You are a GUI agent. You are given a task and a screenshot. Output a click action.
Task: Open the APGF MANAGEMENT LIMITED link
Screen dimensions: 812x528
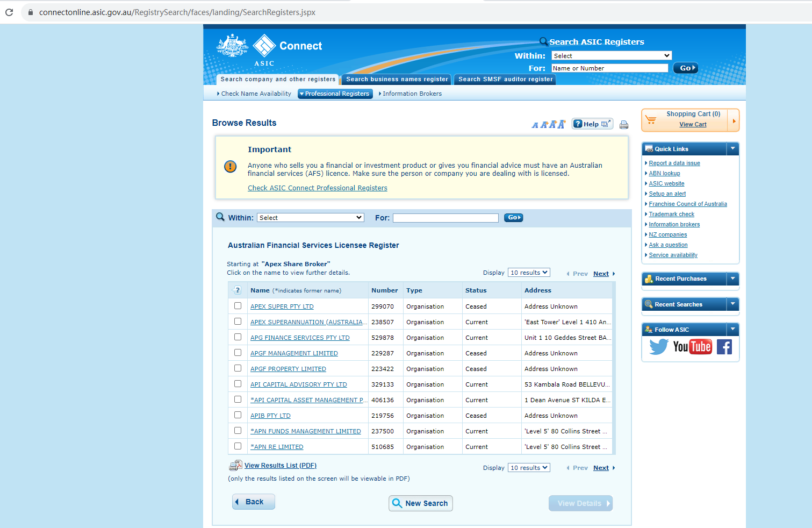point(294,353)
